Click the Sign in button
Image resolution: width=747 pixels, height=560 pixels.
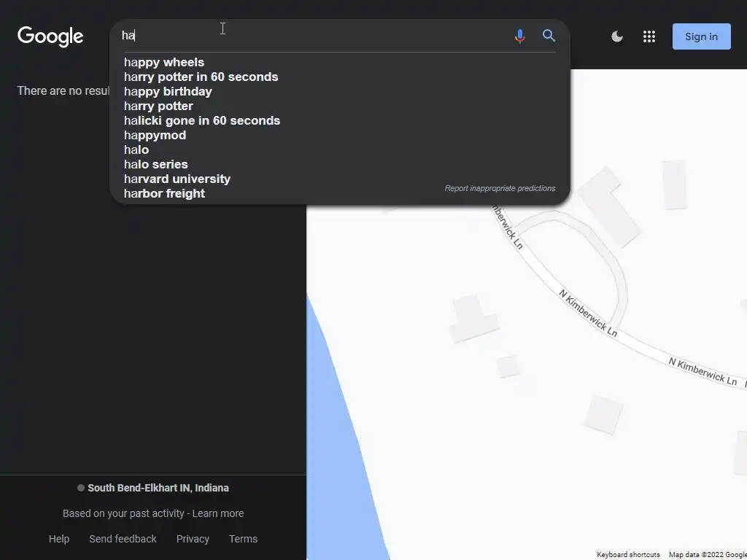[701, 36]
